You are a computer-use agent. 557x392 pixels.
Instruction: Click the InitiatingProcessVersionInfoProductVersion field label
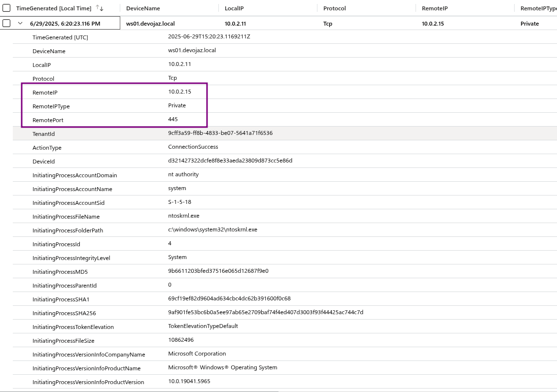(88, 382)
